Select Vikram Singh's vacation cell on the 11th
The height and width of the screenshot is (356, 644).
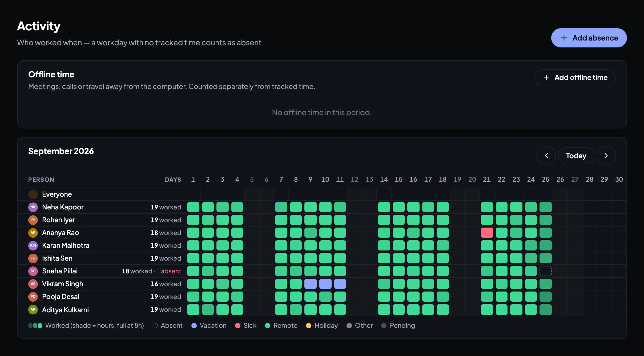(340, 284)
